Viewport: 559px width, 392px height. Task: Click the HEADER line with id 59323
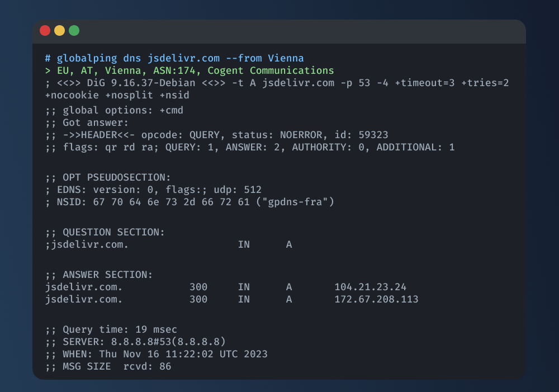point(217,135)
